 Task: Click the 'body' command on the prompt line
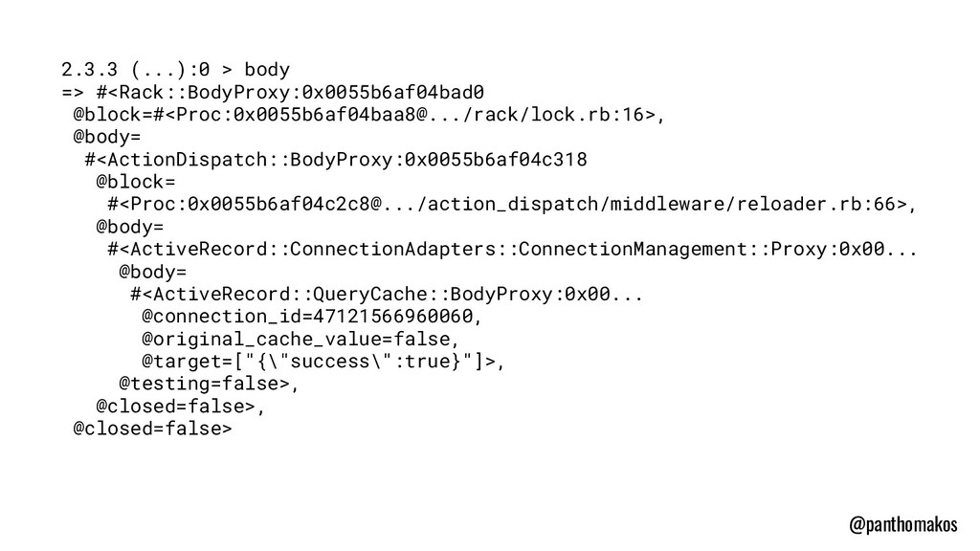pyautogui.click(x=267, y=69)
